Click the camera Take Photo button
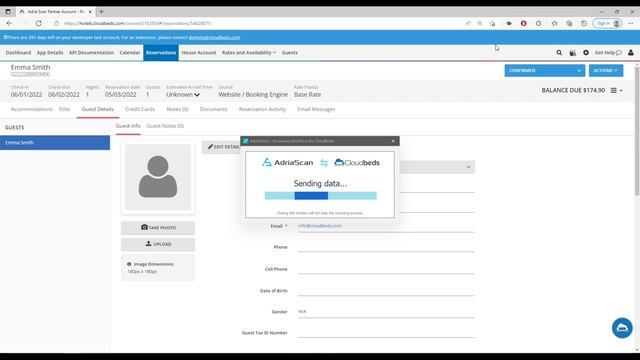The height and width of the screenshot is (360, 640). click(158, 228)
